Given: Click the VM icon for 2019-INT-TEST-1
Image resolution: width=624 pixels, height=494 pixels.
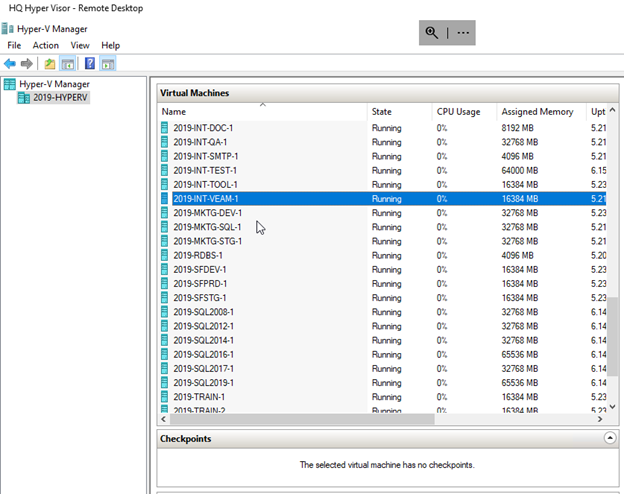Looking at the screenshot, I should pyautogui.click(x=164, y=170).
